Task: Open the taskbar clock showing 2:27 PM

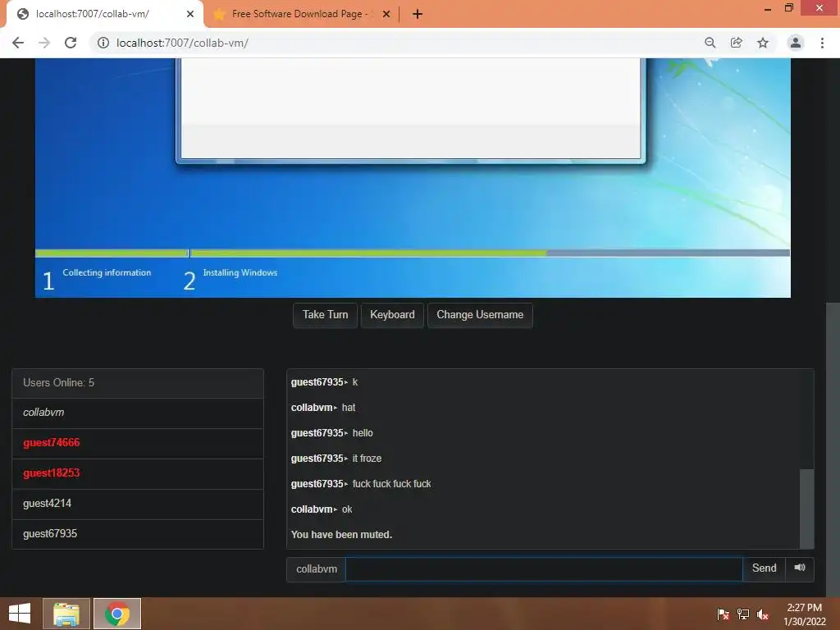Action: [x=804, y=614]
